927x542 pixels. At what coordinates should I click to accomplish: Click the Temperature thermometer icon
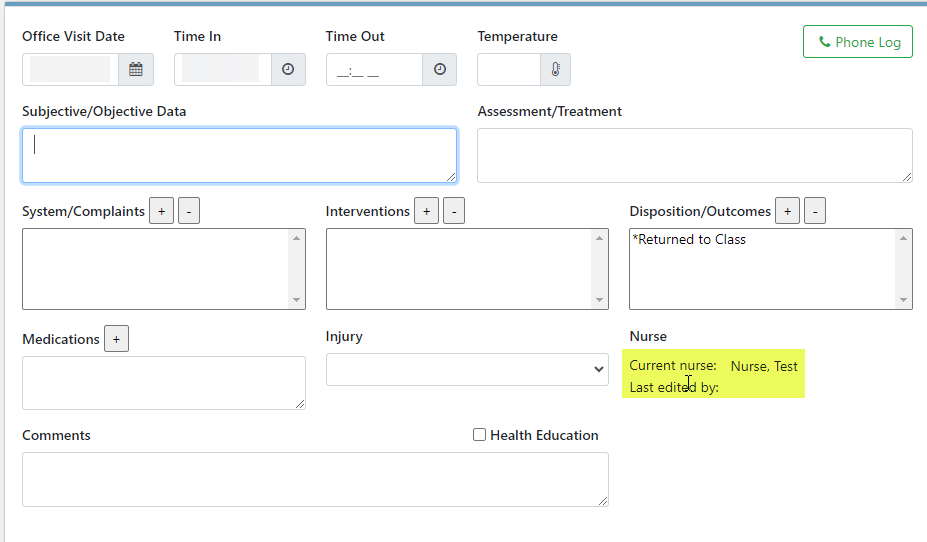coord(556,69)
